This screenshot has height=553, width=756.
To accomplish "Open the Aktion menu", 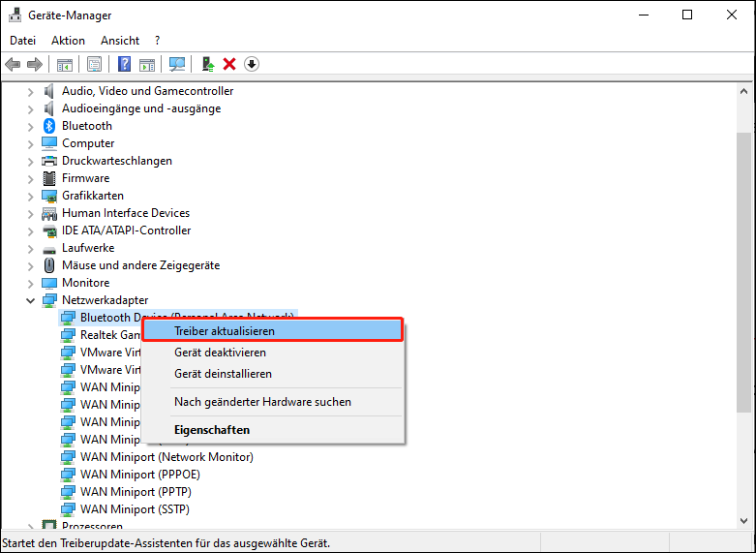I will point(68,41).
